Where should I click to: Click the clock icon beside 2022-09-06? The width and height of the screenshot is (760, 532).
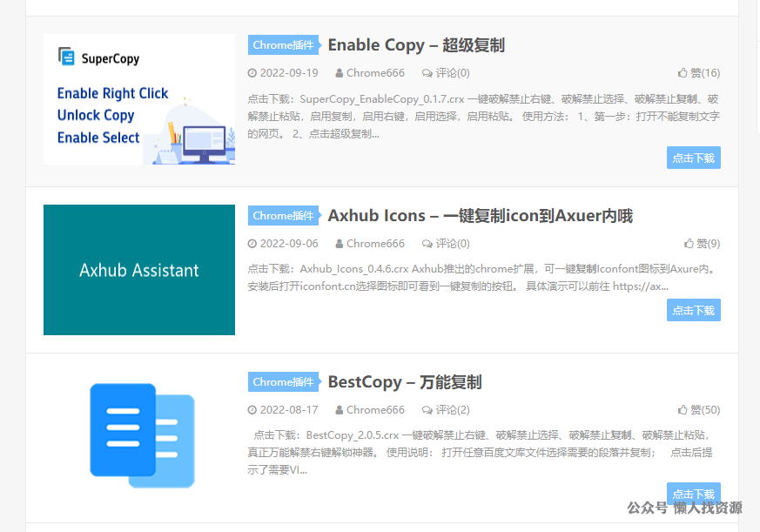tap(252, 244)
